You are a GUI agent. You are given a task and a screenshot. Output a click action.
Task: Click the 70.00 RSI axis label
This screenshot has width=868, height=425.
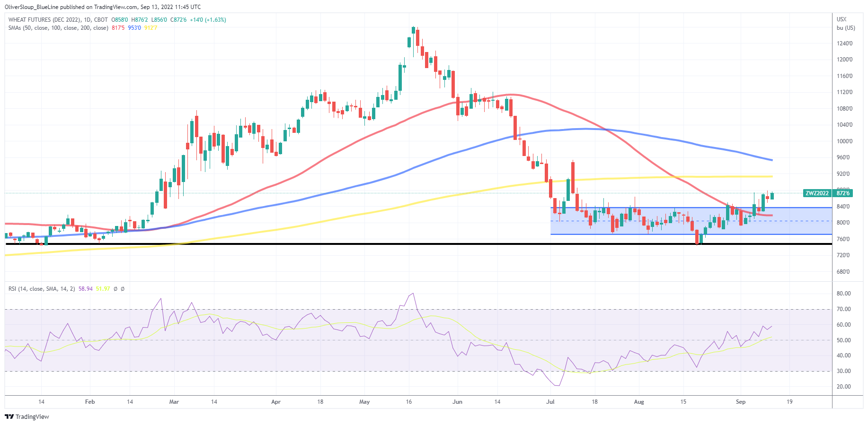click(x=843, y=309)
